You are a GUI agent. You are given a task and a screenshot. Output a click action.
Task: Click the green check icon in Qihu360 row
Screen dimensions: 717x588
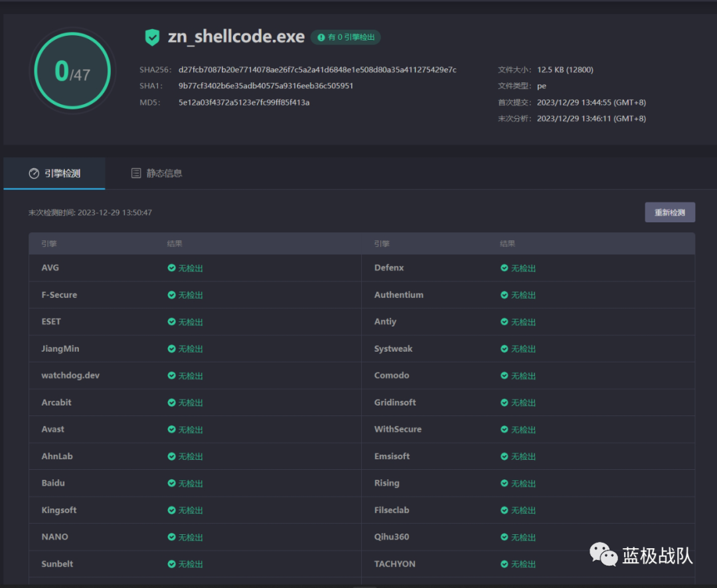pos(504,537)
